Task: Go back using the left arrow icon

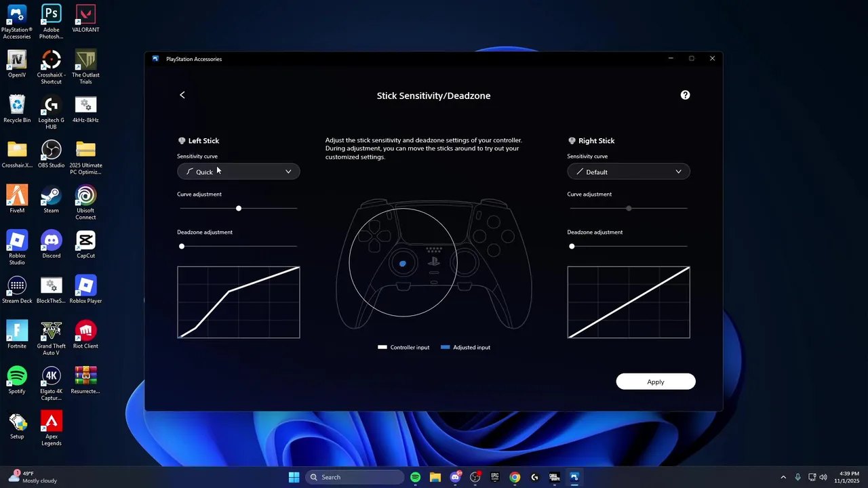Action: [x=182, y=95]
